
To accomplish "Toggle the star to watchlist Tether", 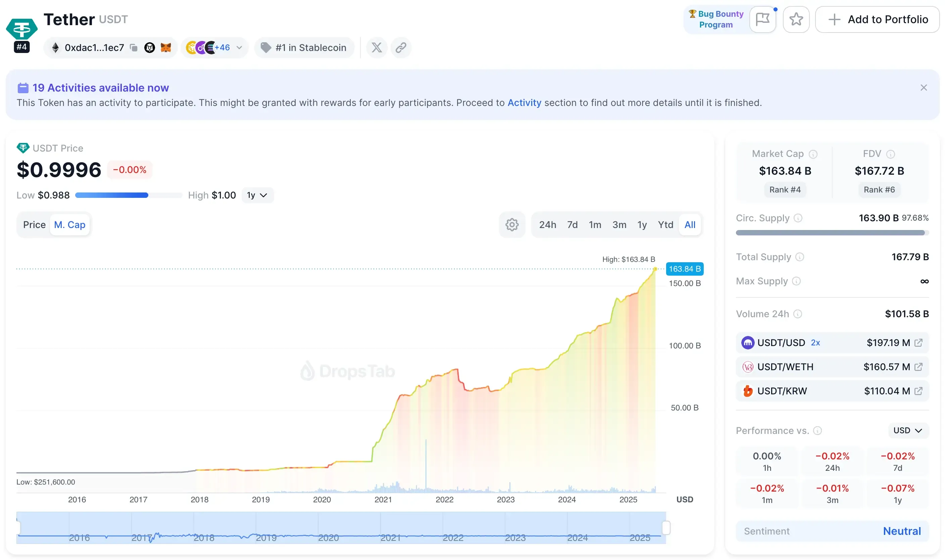I will (796, 19).
